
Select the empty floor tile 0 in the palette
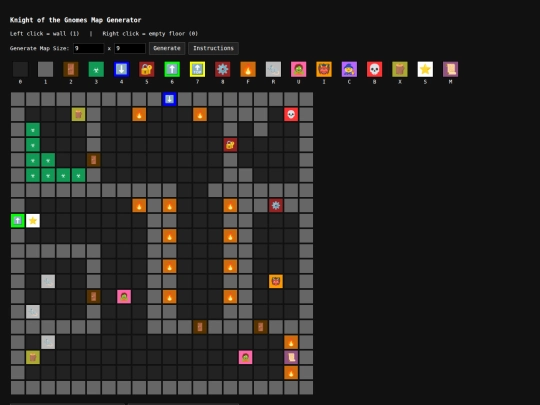point(20,69)
